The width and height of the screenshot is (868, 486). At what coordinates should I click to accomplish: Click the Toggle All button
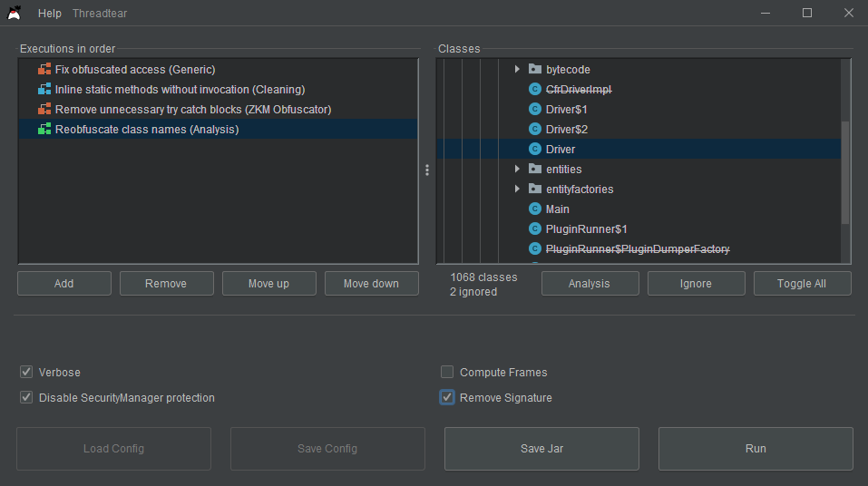(802, 284)
